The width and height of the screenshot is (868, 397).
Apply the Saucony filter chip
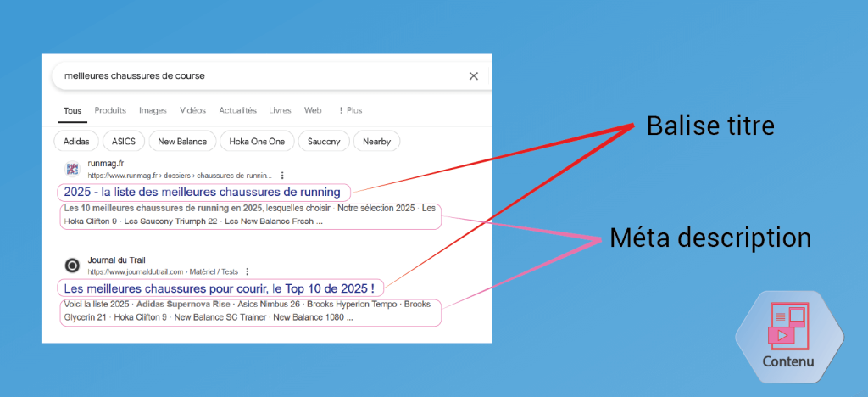tap(324, 141)
